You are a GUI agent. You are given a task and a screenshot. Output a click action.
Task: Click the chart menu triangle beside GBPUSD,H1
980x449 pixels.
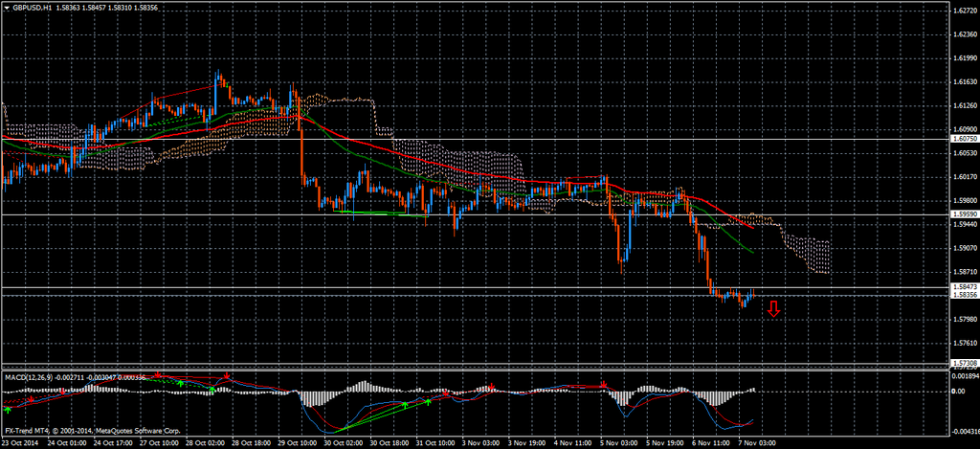coord(7,10)
